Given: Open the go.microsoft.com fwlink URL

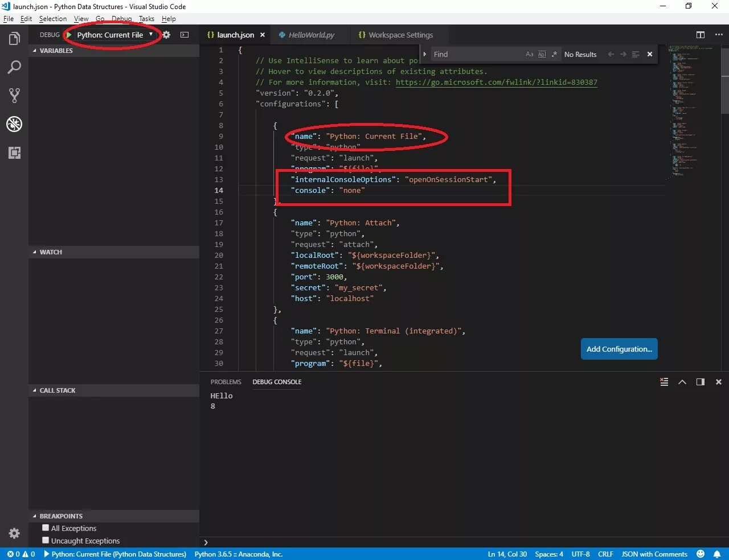Looking at the screenshot, I should pyautogui.click(x=497, y=82).
